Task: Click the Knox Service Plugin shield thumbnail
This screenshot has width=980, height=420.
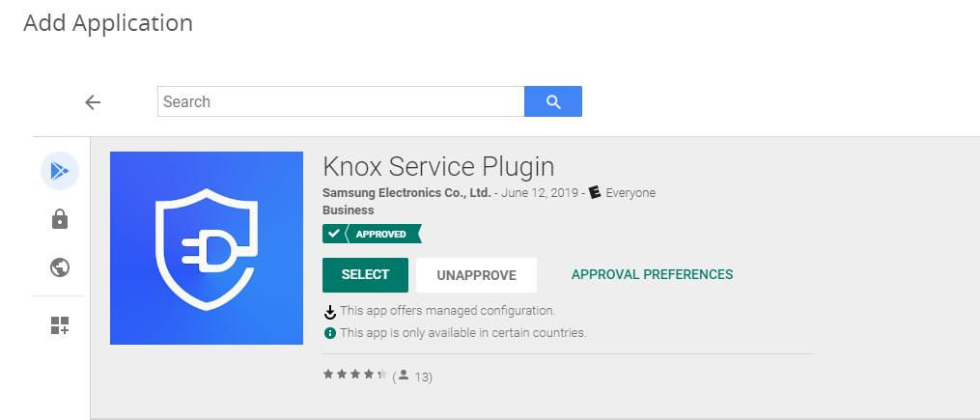Action: (x=207, y=248)
